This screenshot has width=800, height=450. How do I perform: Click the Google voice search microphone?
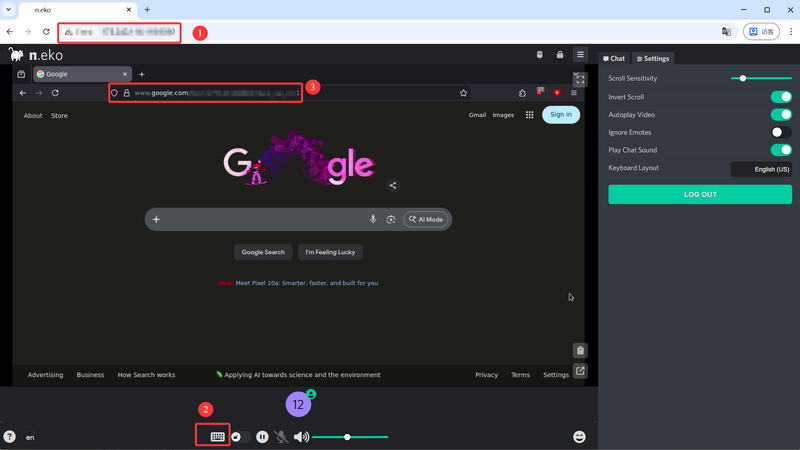click(x=373, y=219)
